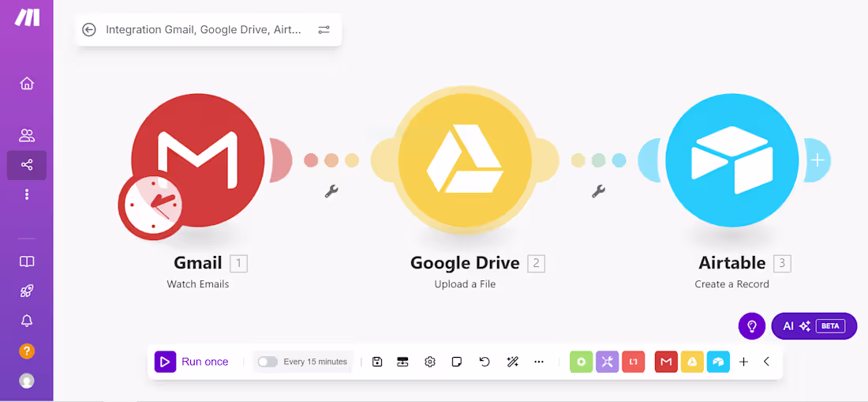
Task: Click the 'Airtable' module title text
Action: pos(731,263)
